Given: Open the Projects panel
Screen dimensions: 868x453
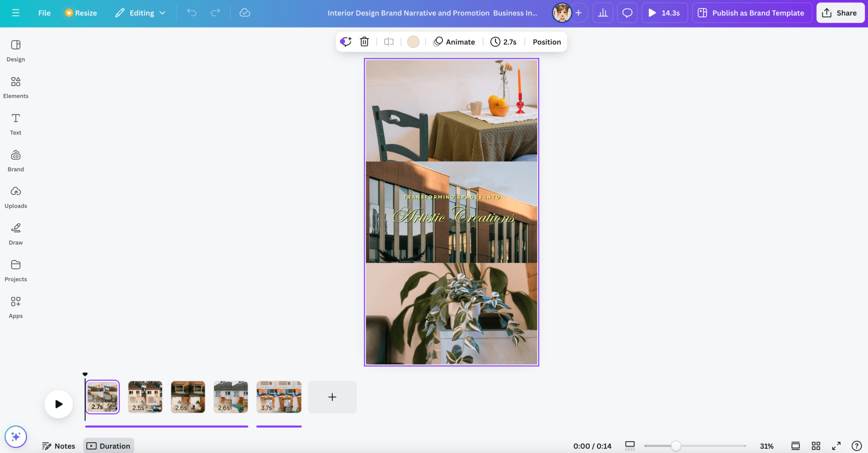Looking at the screenshot, I should pyautogui.click(x=16, y=271).
